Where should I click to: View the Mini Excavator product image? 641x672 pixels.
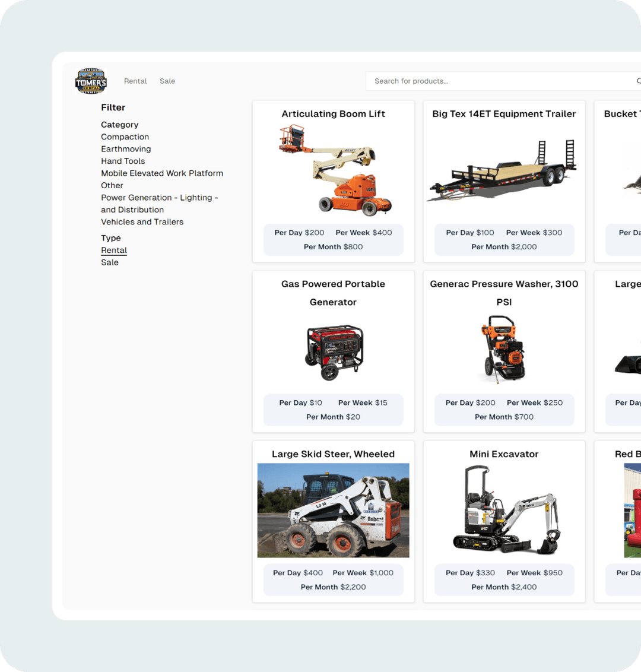504,509
